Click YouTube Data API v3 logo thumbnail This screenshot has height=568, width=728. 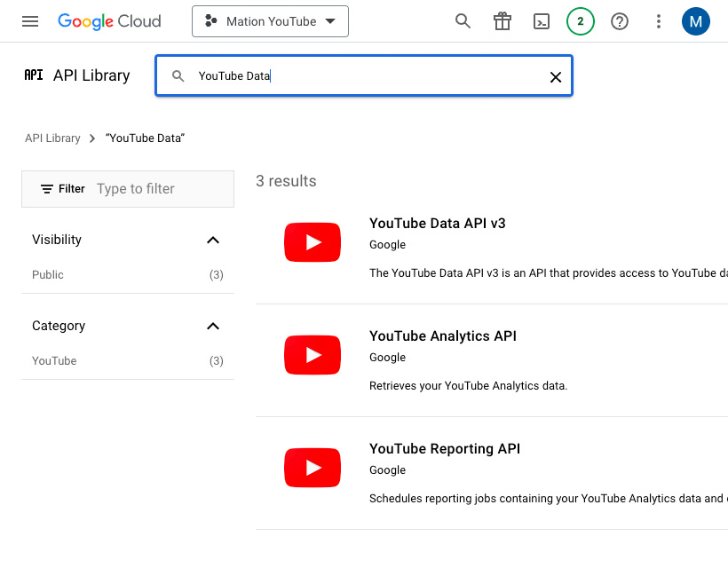pos(313,242)
